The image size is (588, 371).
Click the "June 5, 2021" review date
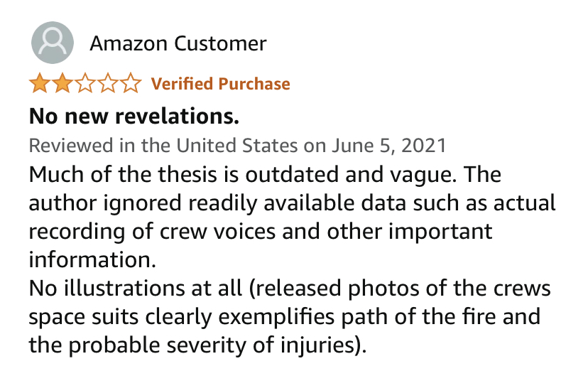389,146
